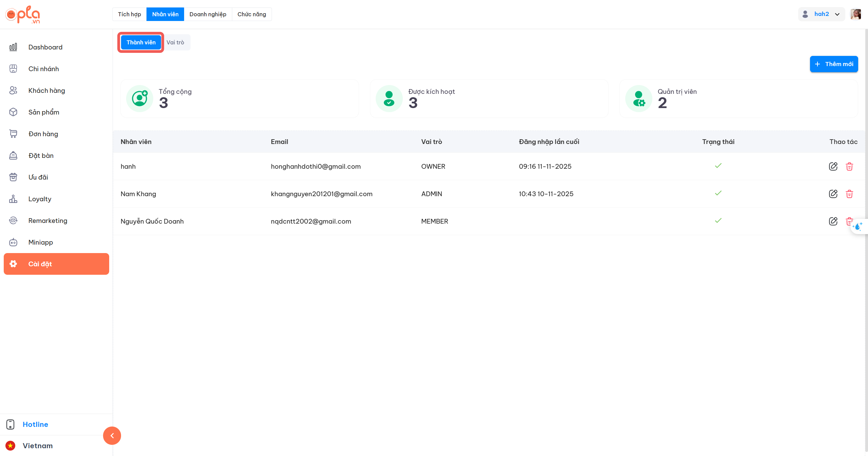Click status checkmark for Nam Khang

point(718,193)
